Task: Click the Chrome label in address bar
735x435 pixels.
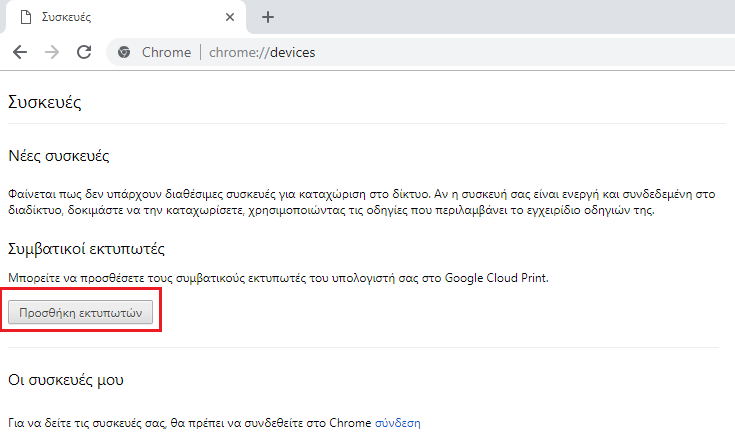Action: [x=166, y=52]
